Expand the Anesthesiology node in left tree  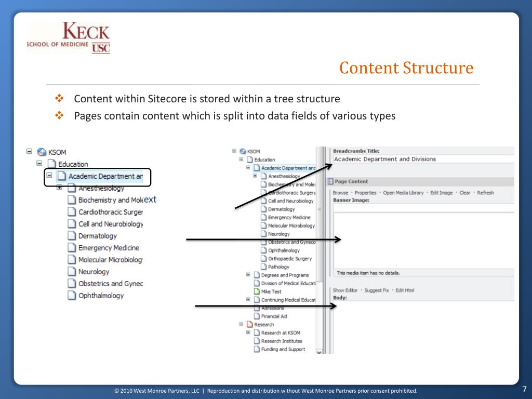click(x=59, y=187)
